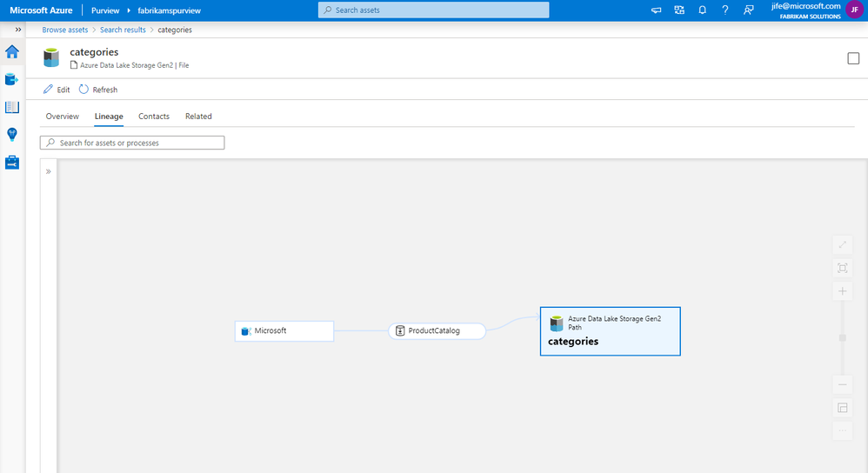The width and height of the screenshot is (868, 473).
Task: Open the help question mark
Action: point(725,10)
